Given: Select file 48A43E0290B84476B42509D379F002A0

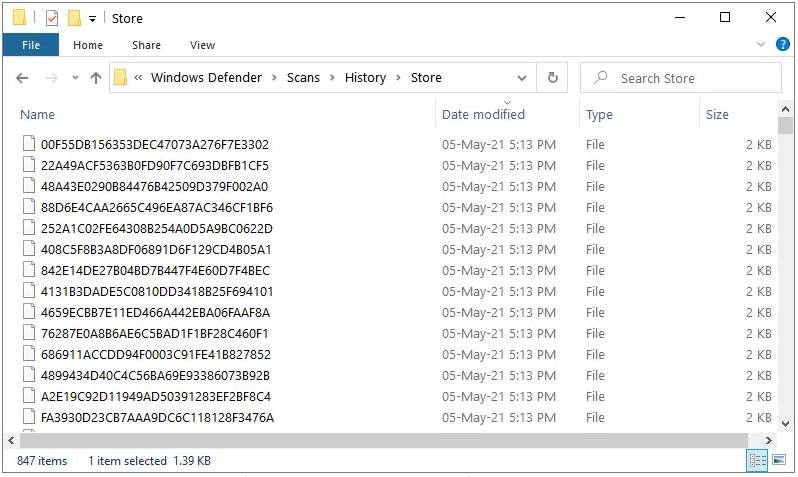Looking at the screenshot, I should [x=154, y=186].
